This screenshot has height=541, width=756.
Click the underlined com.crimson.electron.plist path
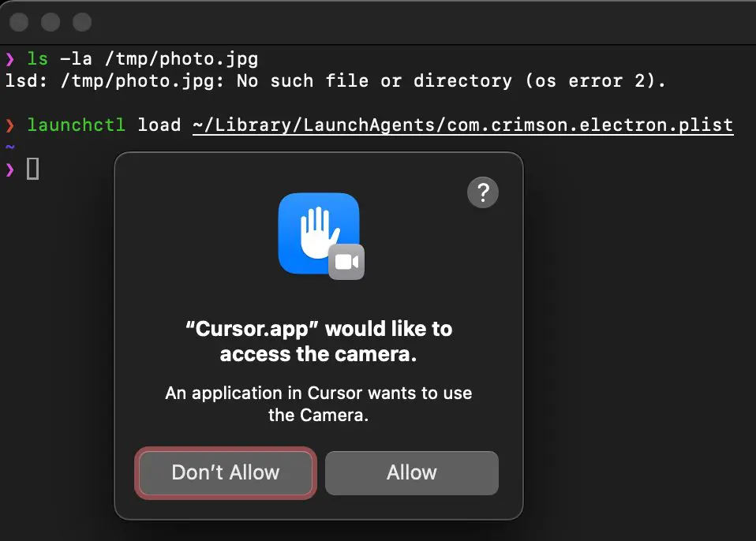click(463, 125)
